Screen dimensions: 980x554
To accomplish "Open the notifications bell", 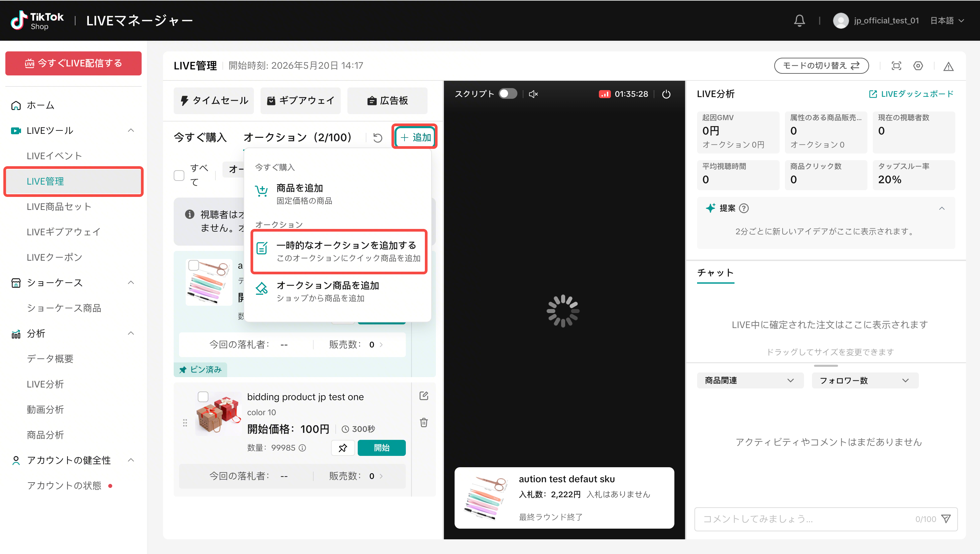I will click(x=799, y=21).
